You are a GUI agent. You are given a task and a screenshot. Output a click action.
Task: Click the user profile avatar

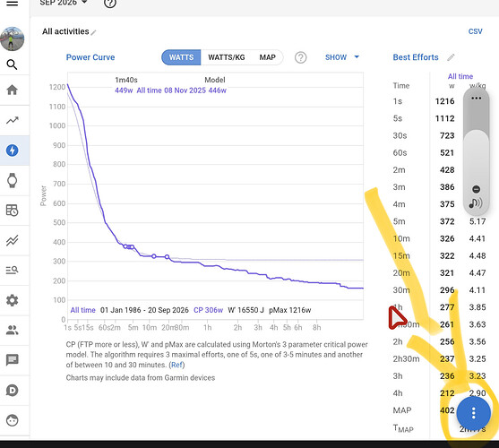[x=12, y=39]
